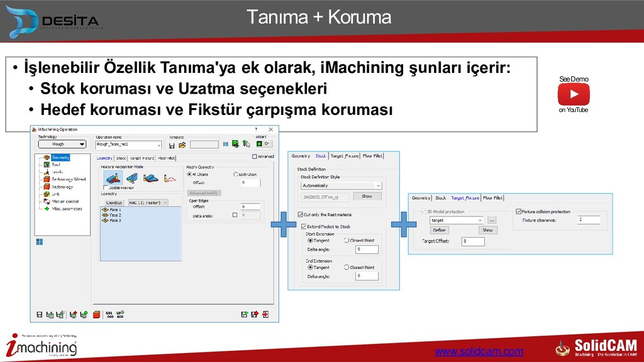Select the All chains radio button
This screenshot has height=362, width=644.
(189, 175)
